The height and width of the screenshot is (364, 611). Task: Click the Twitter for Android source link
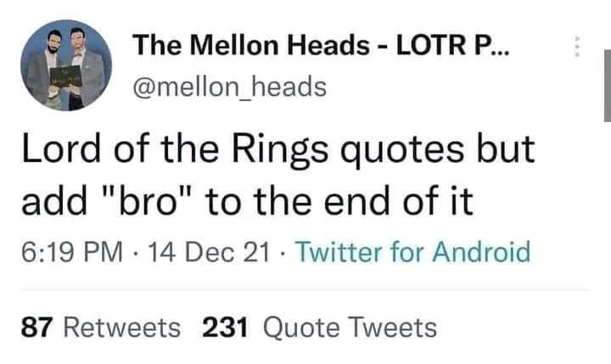tap(413, 252)
